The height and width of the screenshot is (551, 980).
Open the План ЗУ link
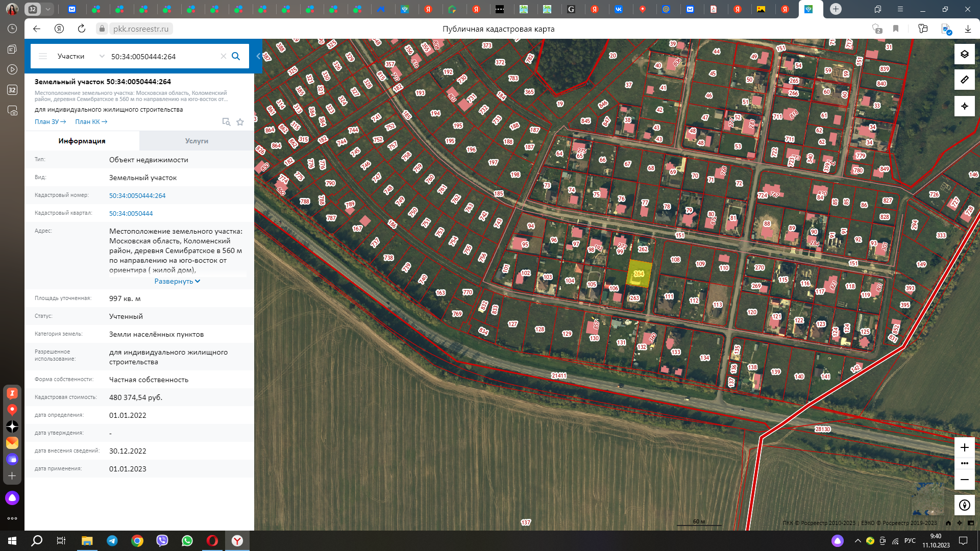[50, 122]
